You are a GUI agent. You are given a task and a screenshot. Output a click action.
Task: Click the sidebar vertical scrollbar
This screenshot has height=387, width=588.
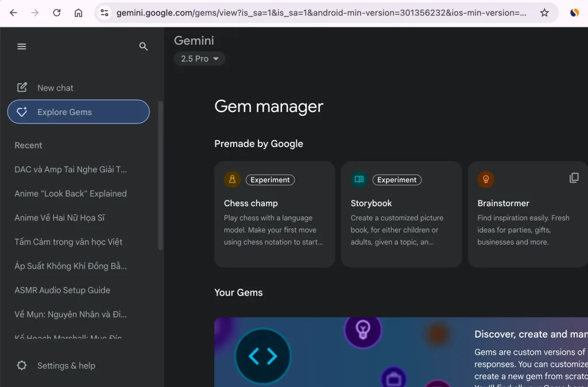point(161,176)
